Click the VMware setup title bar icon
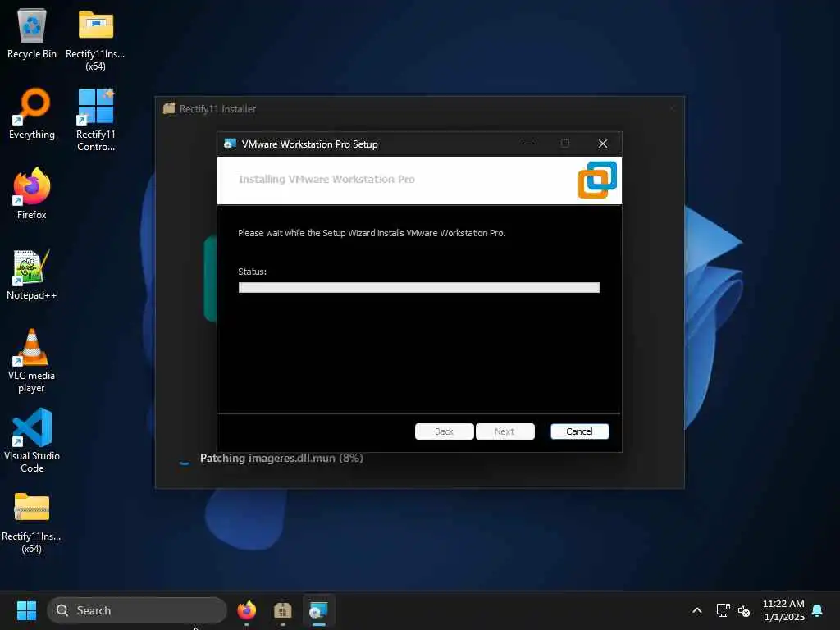The image size is (840, 630). [230, 144]
